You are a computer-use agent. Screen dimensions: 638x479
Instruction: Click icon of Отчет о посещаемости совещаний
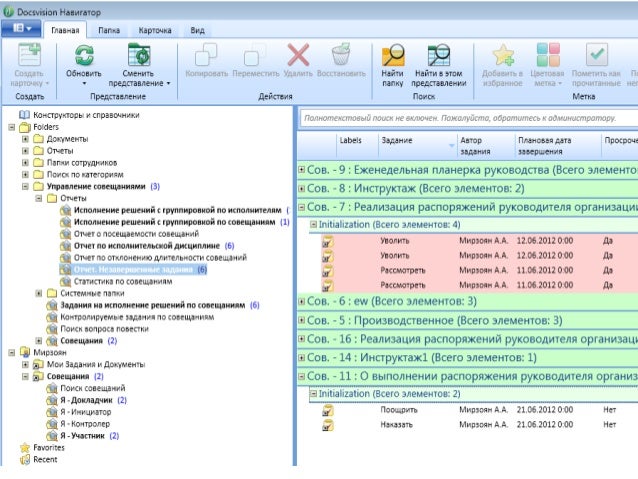[x=65, y=234]
